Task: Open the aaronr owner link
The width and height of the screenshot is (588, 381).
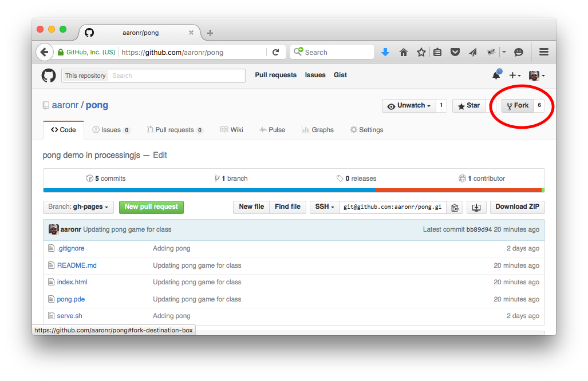Action: tap(65, 105)
